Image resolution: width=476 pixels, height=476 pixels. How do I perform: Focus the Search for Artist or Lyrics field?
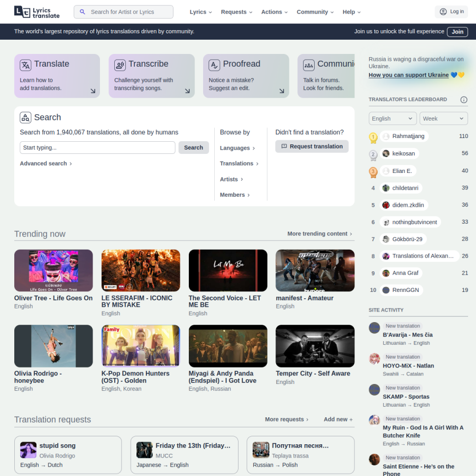pyautogui.click(x=124, y=12)
